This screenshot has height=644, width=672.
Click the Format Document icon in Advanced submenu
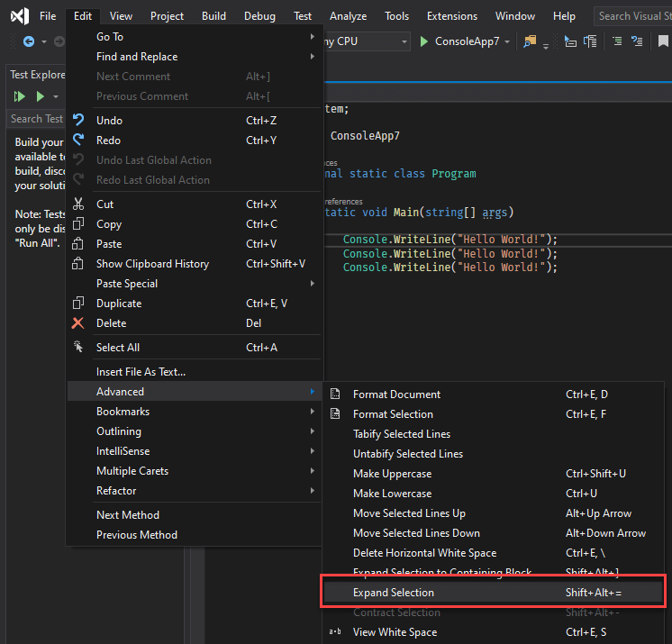pos(336,395)
